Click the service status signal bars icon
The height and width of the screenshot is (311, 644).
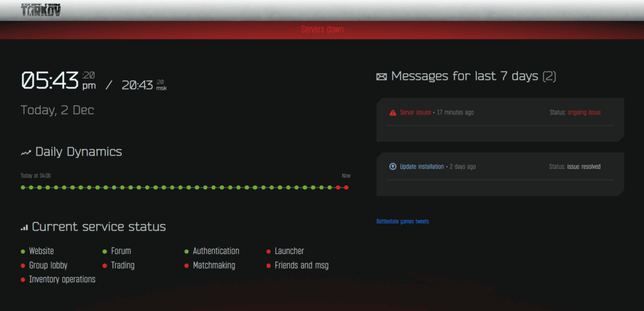(x=25, y=227)
